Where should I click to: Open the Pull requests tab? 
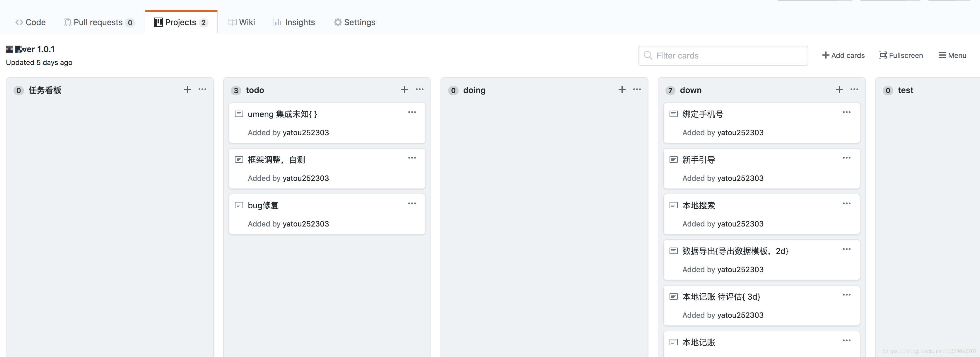(99, 23)
